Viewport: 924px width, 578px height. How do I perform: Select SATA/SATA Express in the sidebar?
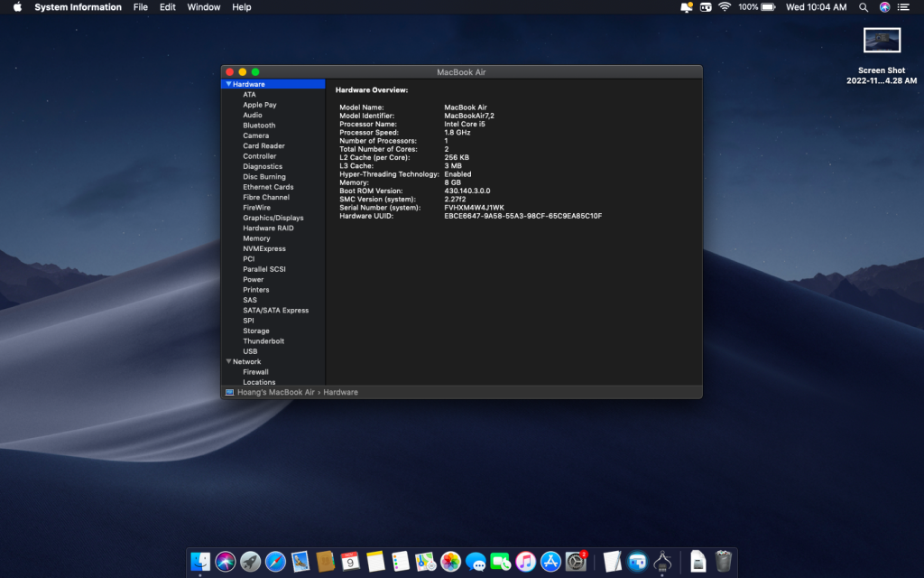point(275,311)
